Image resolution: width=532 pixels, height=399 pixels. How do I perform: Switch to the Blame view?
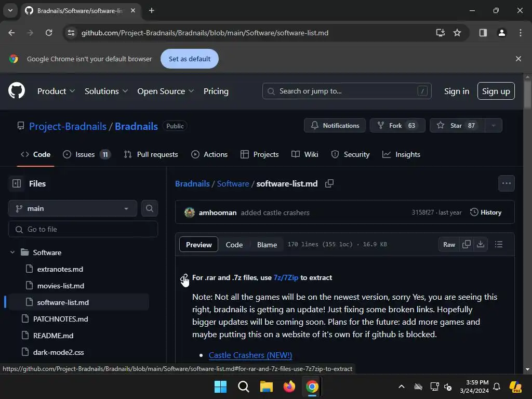tap(267, 245)
